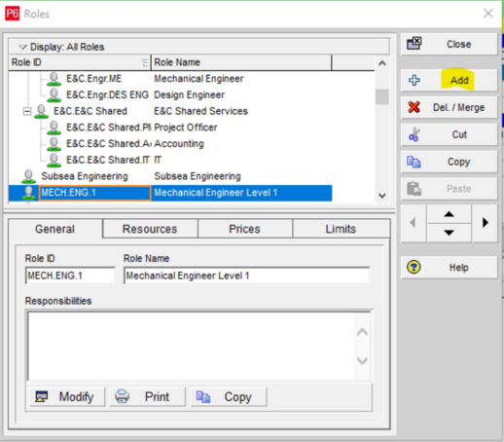Switch to the Prices tab
Viewport: 504px width, 442px height.
point(245,229)
